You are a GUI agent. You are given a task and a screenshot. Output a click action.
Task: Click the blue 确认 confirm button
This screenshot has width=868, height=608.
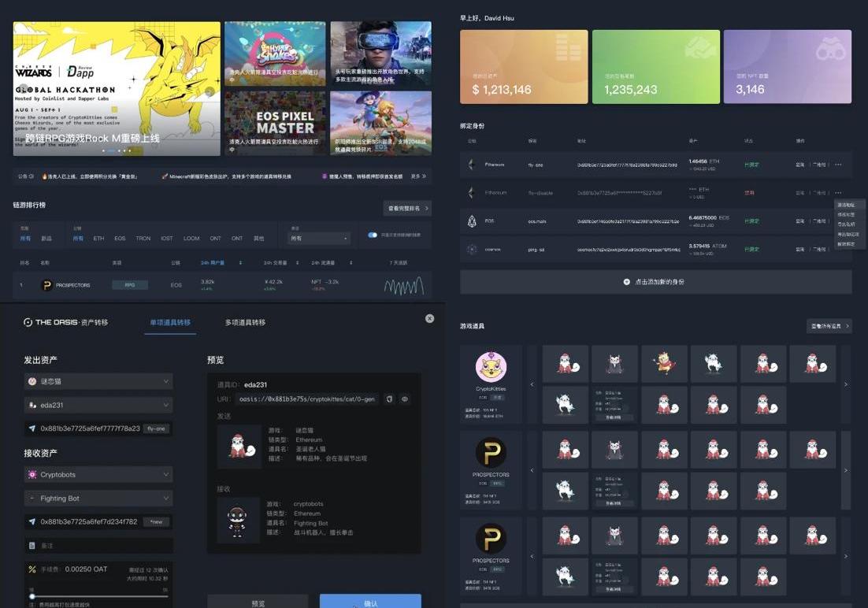pos(370,602)
